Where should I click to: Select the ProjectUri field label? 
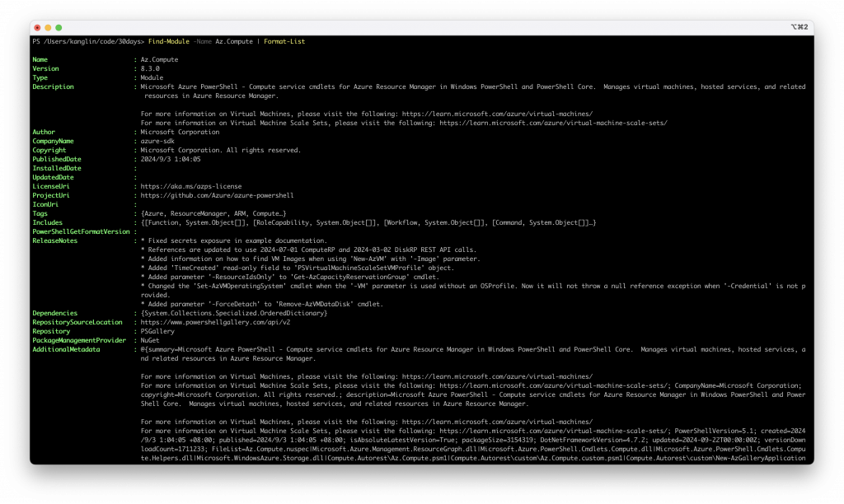tap(51, 195)
